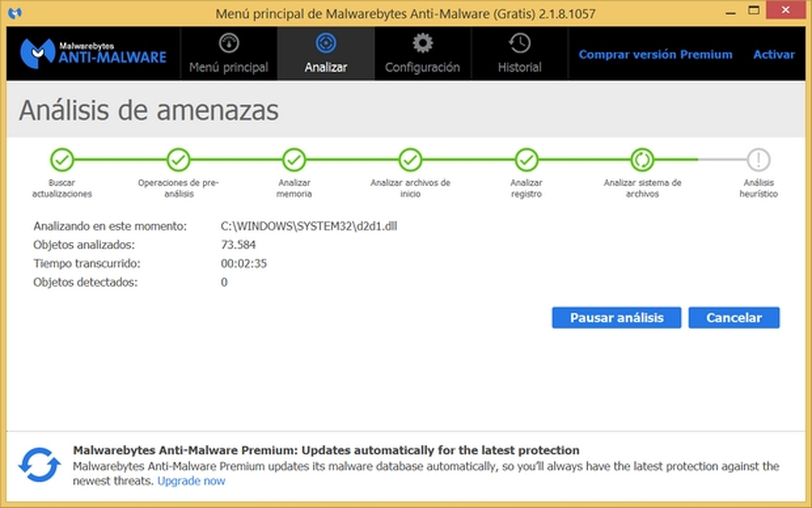Click the Operaciones de pre-análisis checkmark step

[x=178, y=160]
